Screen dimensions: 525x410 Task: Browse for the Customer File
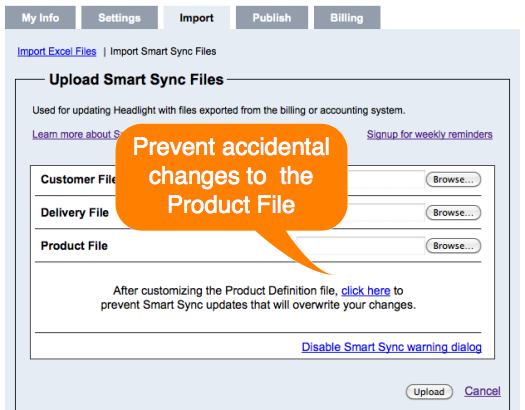pyautogui.click(x=453, y=179)
